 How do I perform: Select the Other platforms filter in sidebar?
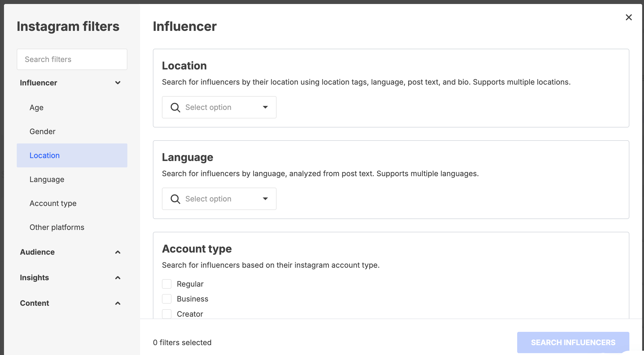coord(72,227)
